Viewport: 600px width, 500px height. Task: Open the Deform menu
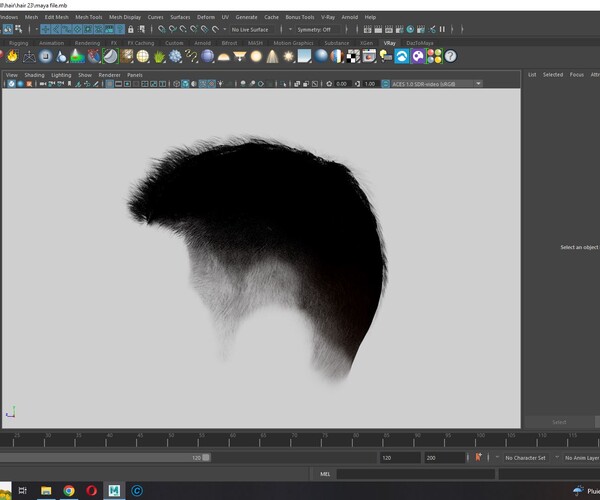[206, 17]
